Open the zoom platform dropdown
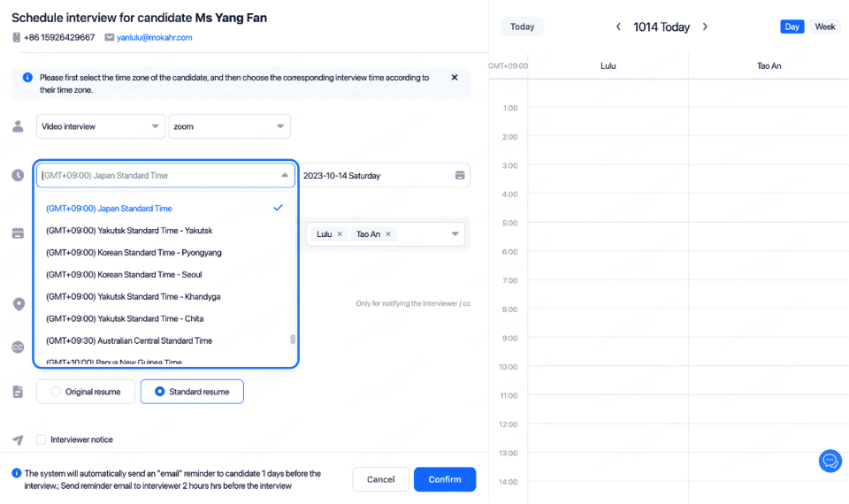The image size is (849, 504). (x=230, y=126)
